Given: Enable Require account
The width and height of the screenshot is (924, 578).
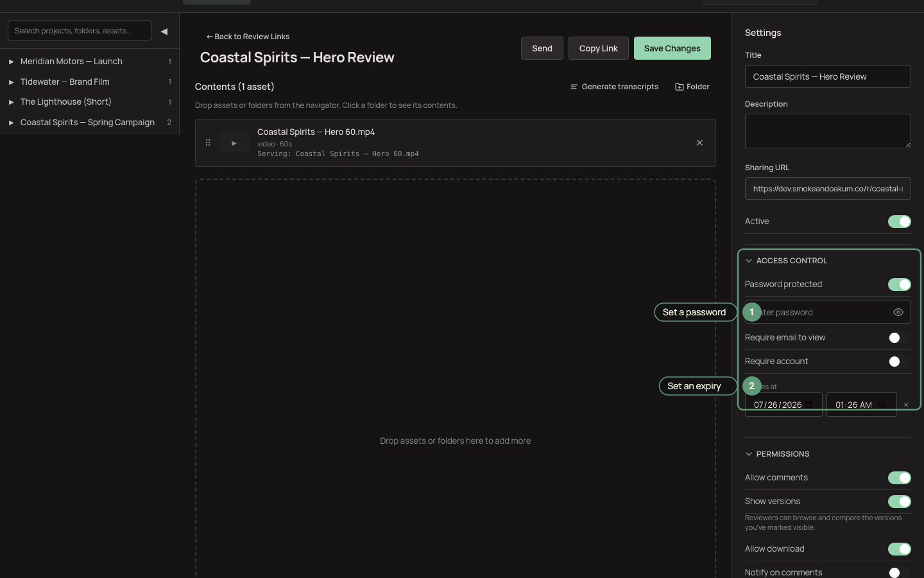Looking at the screenshot, I should click(x=900, y=362).
